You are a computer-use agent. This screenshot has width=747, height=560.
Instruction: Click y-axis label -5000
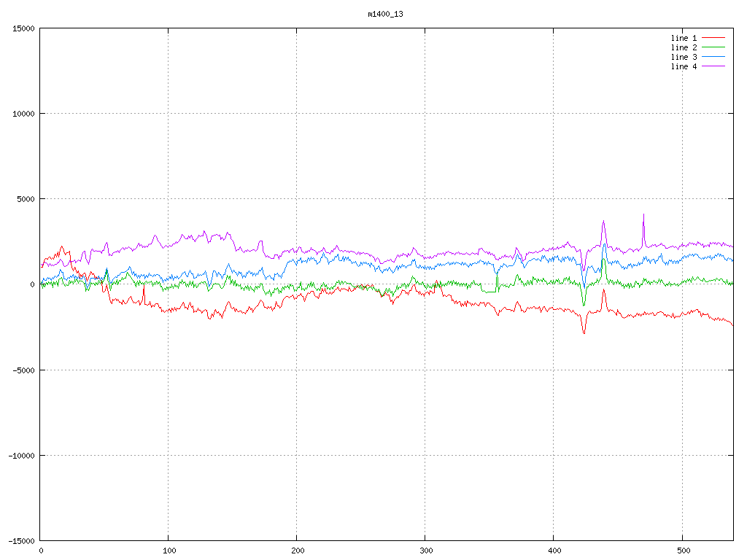click(x=24, y=370)
